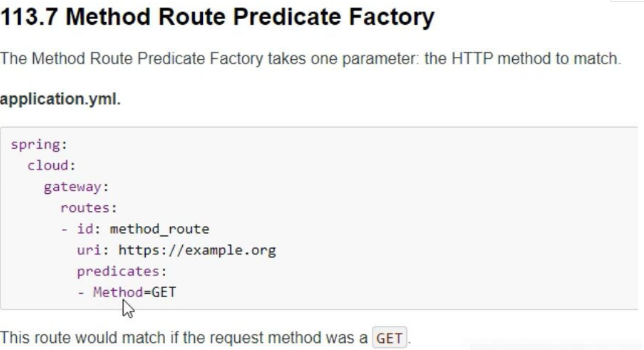
Task: Click the "predicates:" key in the YAML
Action: pyautogui.click(x=121, y=271)
